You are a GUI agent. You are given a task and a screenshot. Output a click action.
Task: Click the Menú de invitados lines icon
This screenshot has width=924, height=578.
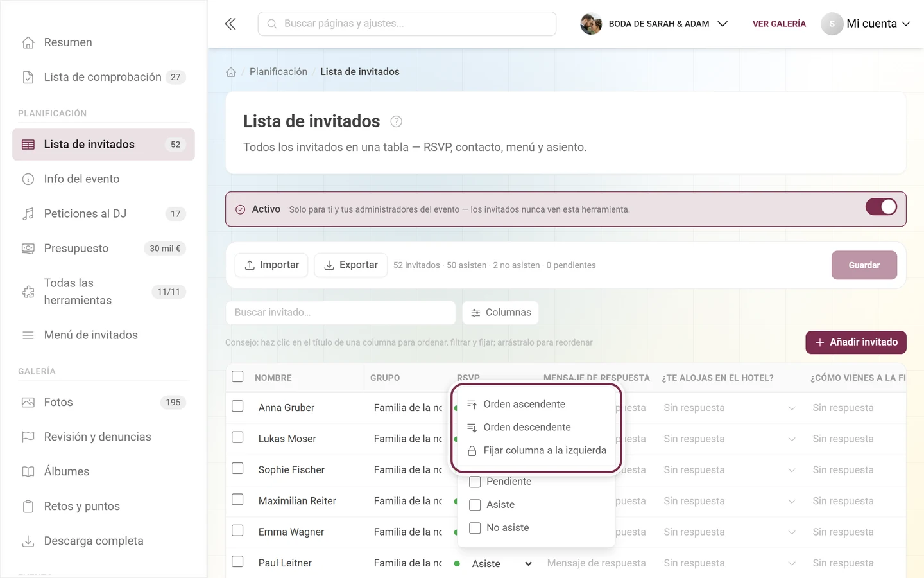pyautogui.click(x=28, y=335)
